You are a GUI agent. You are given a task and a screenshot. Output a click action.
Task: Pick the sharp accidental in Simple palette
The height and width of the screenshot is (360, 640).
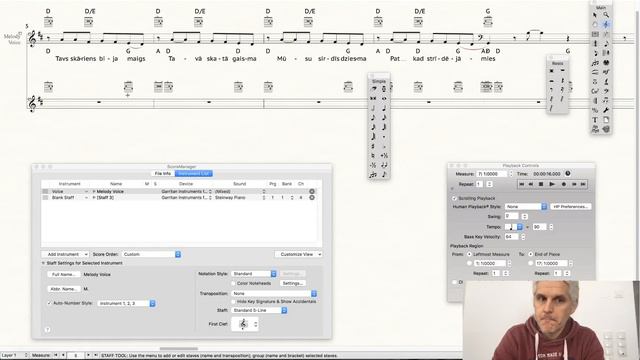373,146
